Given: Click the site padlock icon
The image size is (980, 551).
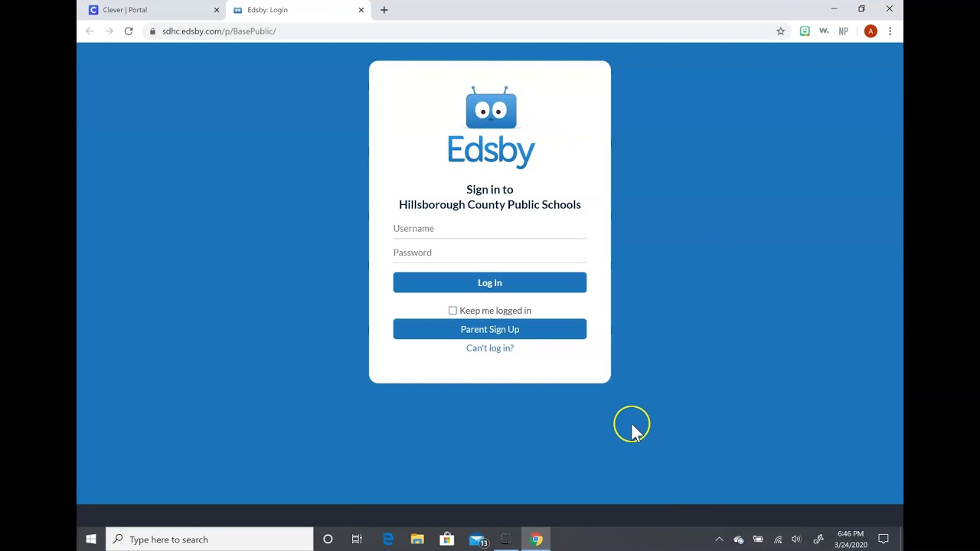Looking at the screenshot, I should 153,31.
